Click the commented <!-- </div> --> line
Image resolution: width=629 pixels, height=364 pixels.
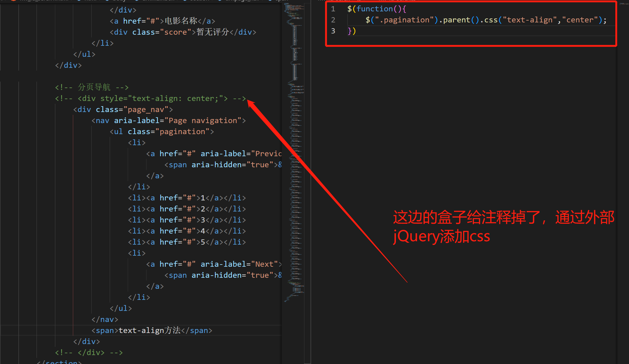tap(89, 352)
